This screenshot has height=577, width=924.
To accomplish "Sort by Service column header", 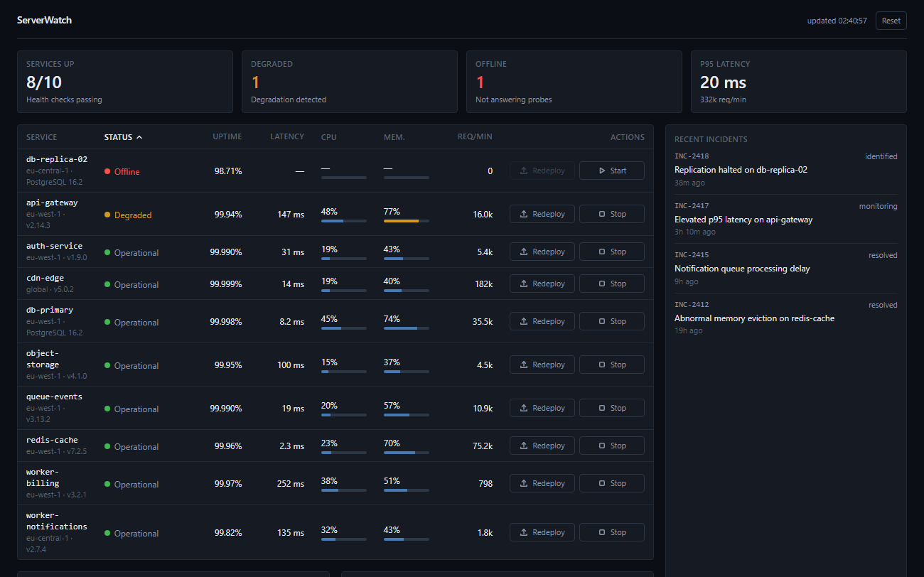I will click(x=42, y=137).
